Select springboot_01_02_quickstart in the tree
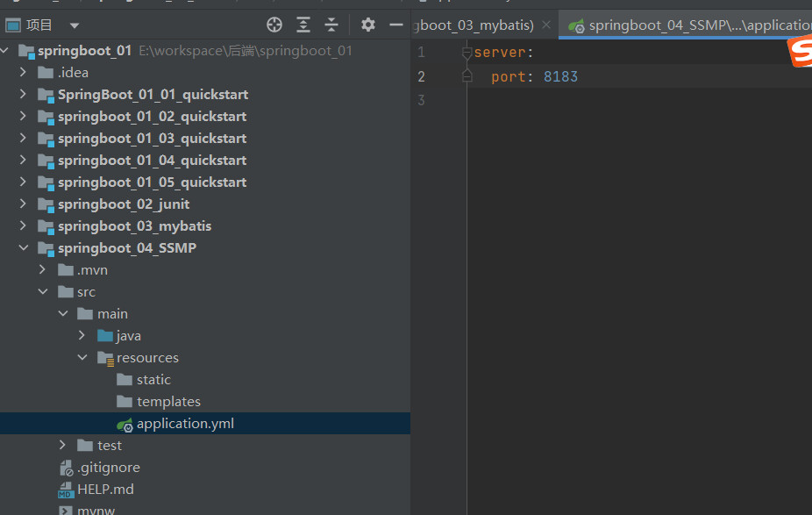 pyautogui.click(x=152, y=117)
